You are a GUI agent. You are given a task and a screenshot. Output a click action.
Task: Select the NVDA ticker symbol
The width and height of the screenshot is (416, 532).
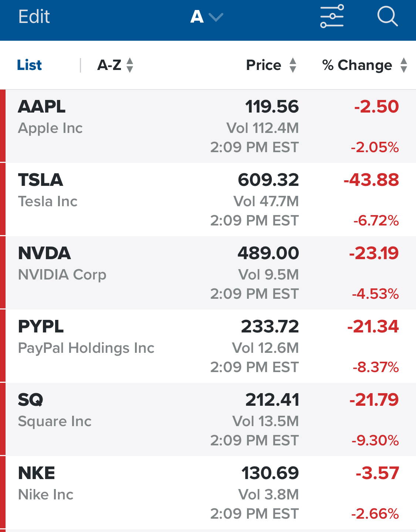(x=44, y=253)
